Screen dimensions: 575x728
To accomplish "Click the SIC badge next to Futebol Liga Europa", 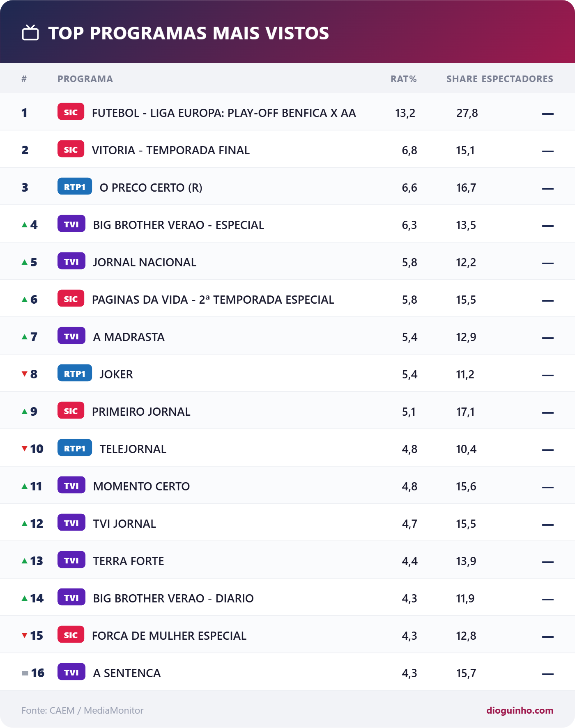I will 71,112.
